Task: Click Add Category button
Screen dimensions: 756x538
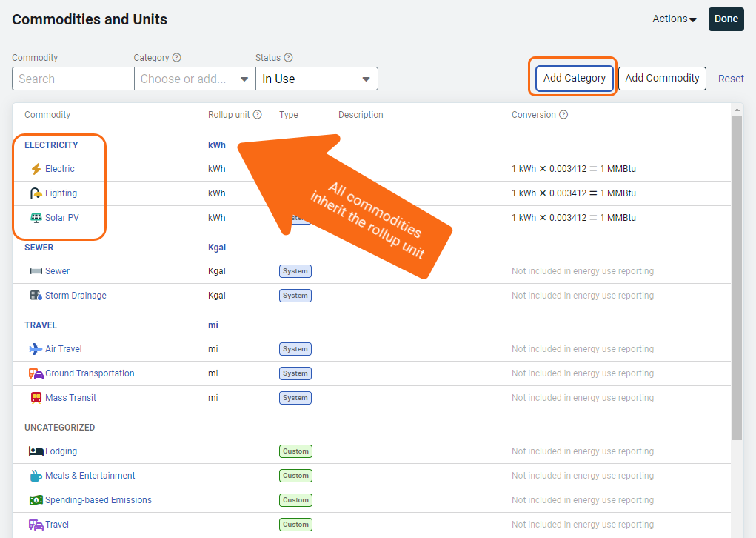Action: coord(575,78)
